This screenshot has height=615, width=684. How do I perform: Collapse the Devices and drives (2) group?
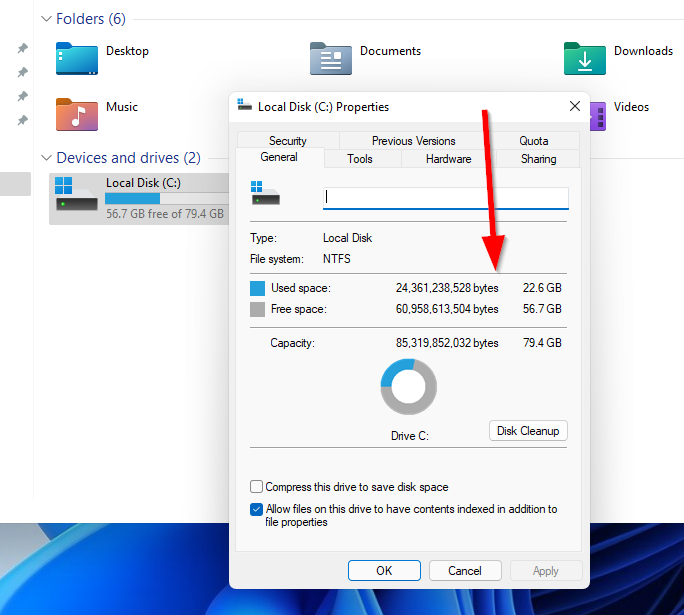[46, 157]
